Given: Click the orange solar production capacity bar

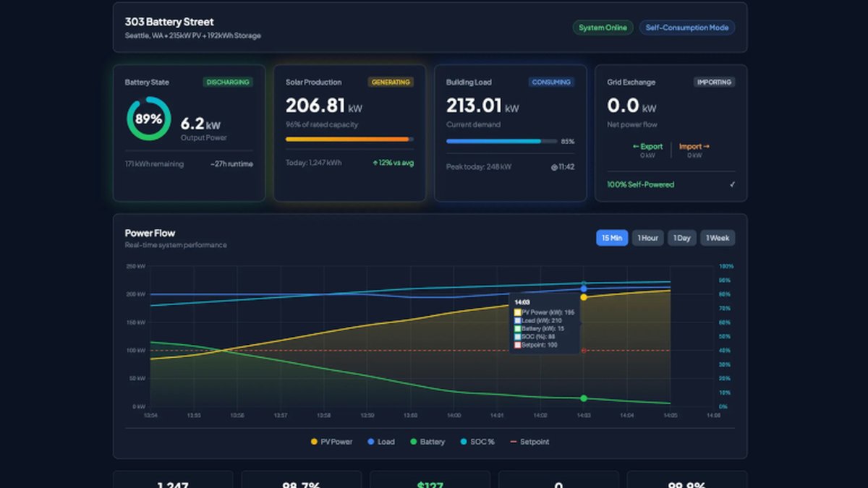Looking at the screenshot, I should (x=349, y=139).
